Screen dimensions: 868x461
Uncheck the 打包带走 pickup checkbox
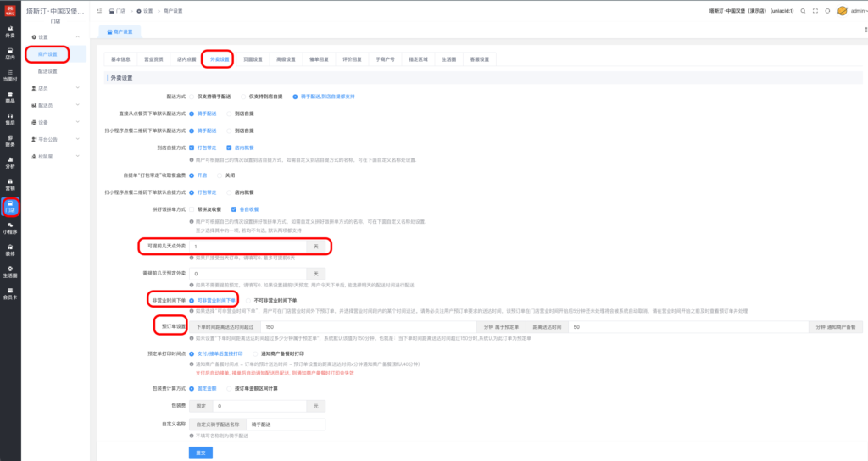(192, 147)
